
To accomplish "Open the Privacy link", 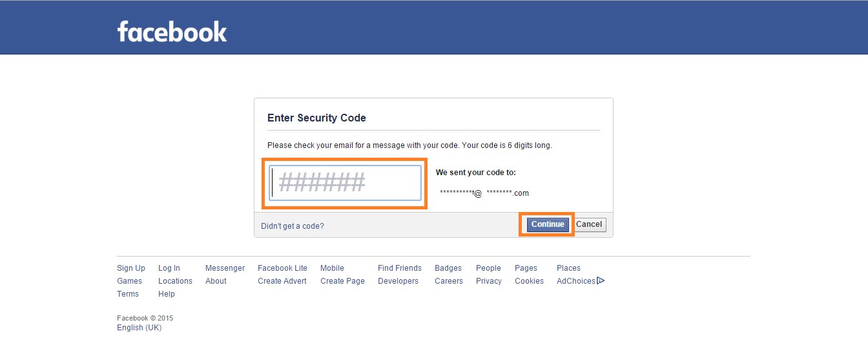I will 489,281.
